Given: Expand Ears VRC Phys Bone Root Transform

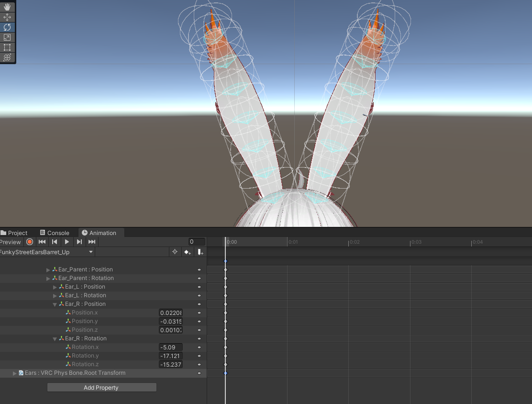Looking at the screenshot, I should (14, 373).
